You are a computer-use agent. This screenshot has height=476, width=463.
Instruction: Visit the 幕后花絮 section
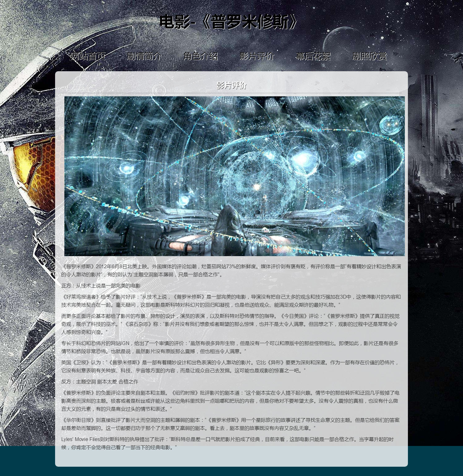pos(314,56)
